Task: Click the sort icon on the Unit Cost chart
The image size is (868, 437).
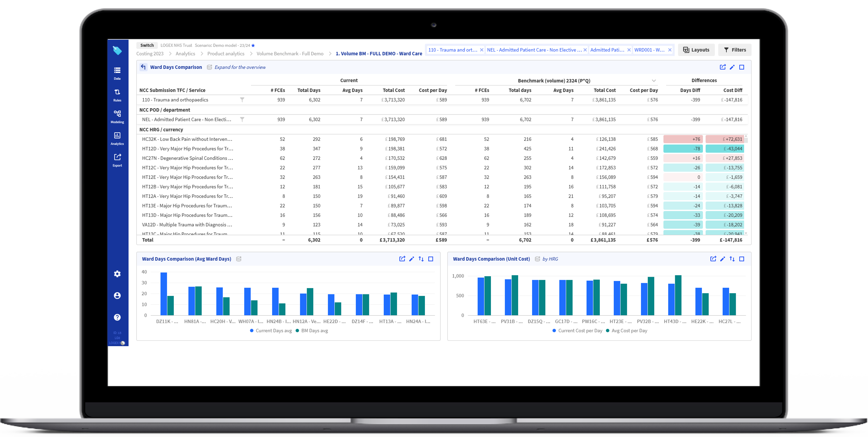Action: [x=732, y=259]
